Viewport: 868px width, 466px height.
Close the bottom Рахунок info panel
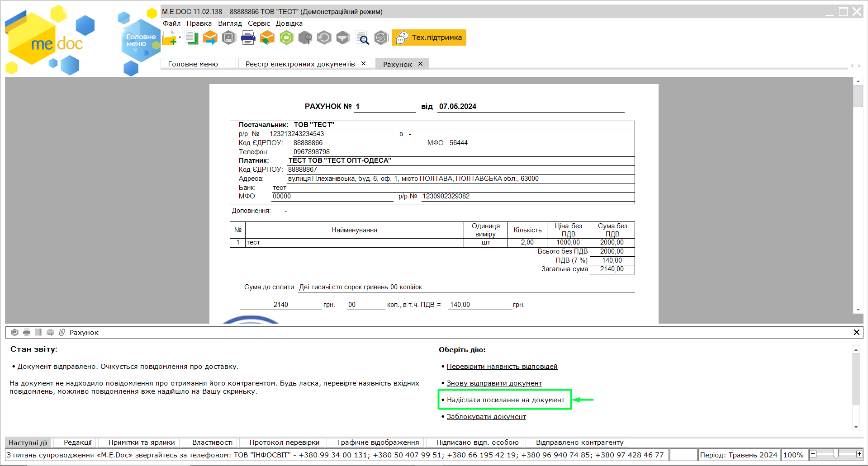856,332
